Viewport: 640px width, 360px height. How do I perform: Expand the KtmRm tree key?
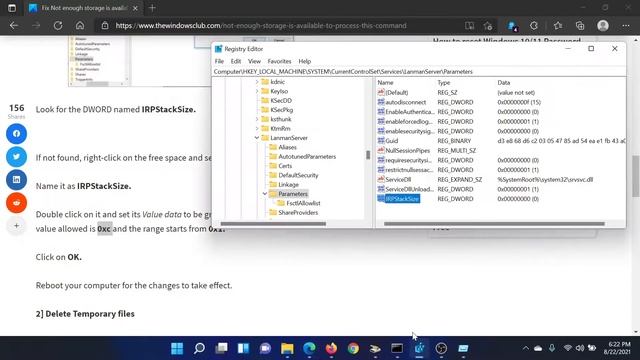point(257,129)
